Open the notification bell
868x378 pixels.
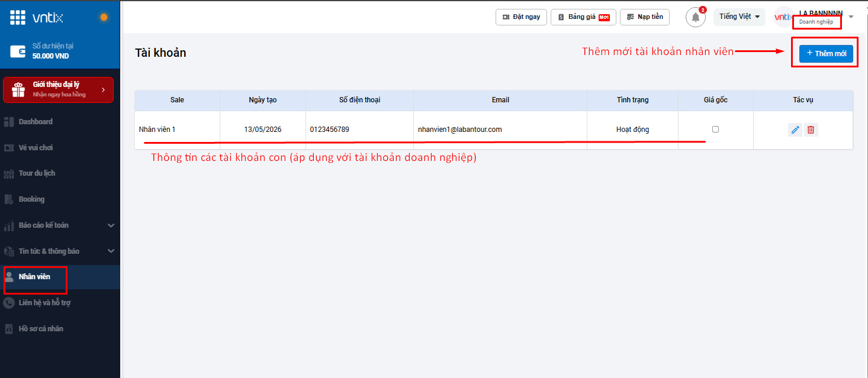point(696,17)
